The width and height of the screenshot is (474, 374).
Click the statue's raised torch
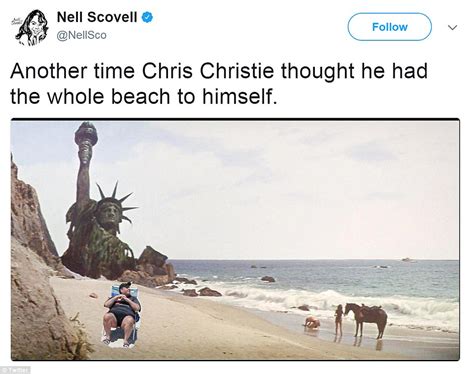pyautogui.click(x=86, y=142)
